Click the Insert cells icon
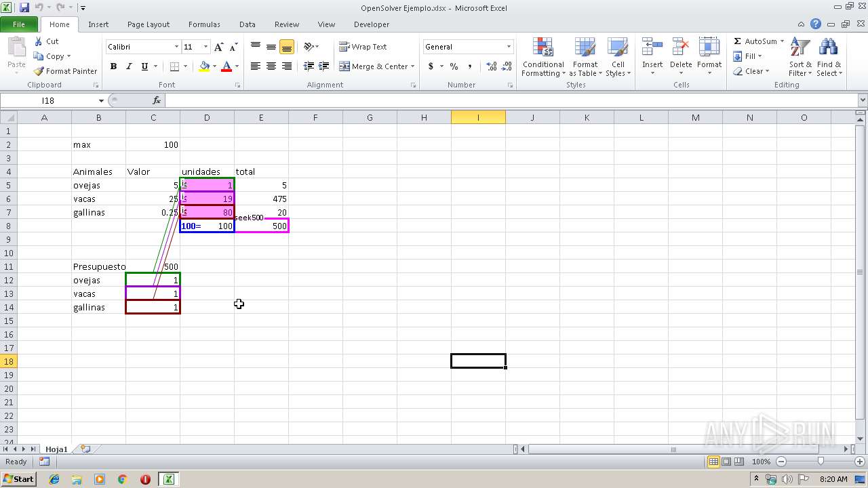 click(652, 48)
